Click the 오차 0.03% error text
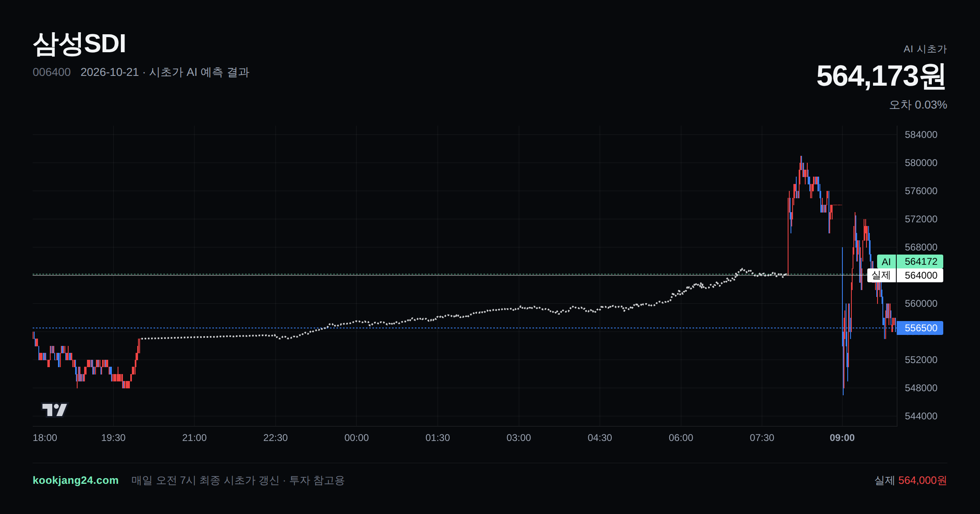The image size is (980, 514). pos(918,105)
